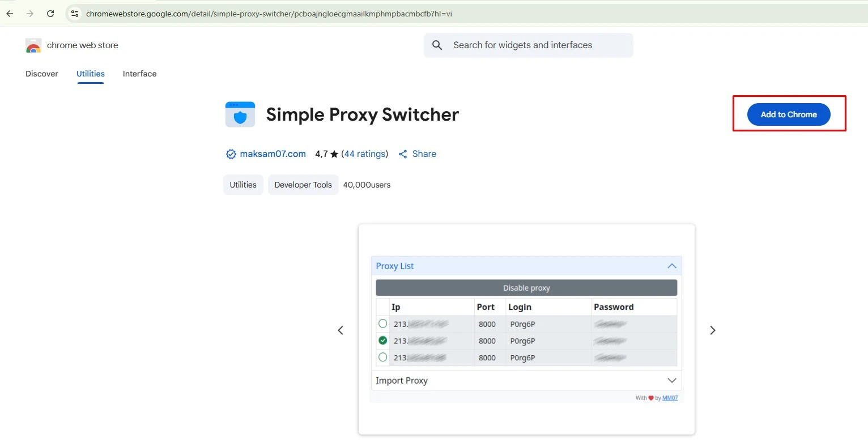Click the Login column header
The height and width of the screenshot is (447, 868).
pyautogui.click(x=520, y=307)
